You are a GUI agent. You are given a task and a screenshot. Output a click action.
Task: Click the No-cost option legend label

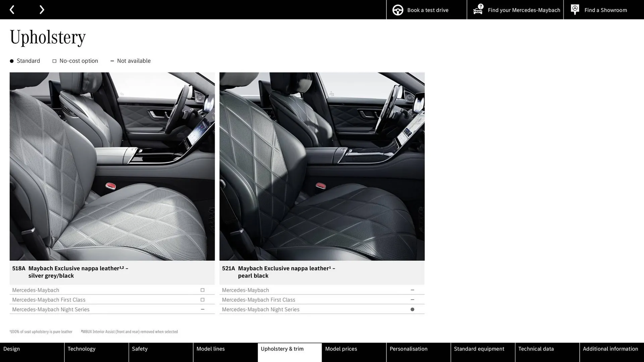tap(78, 61)
